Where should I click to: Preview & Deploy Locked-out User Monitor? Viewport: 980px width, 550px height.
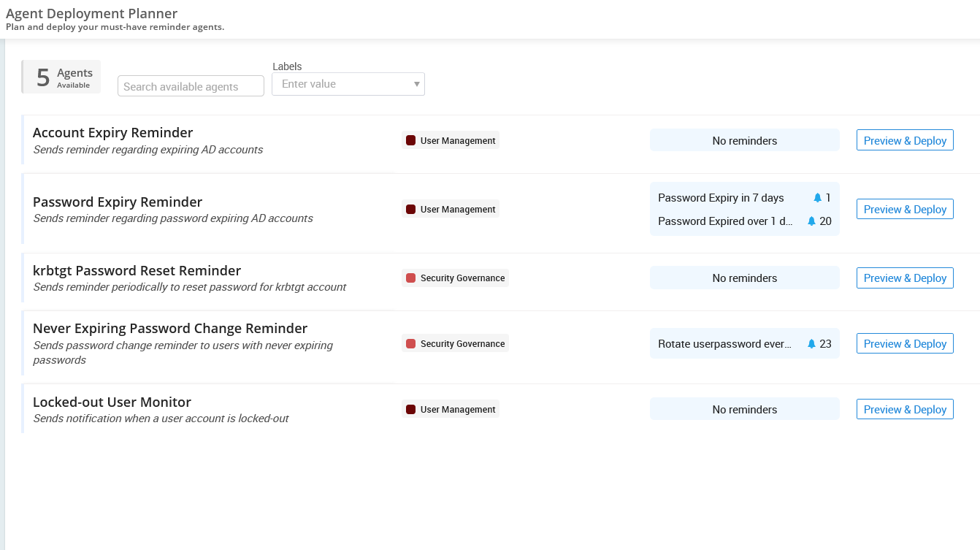tap(905, 410)
